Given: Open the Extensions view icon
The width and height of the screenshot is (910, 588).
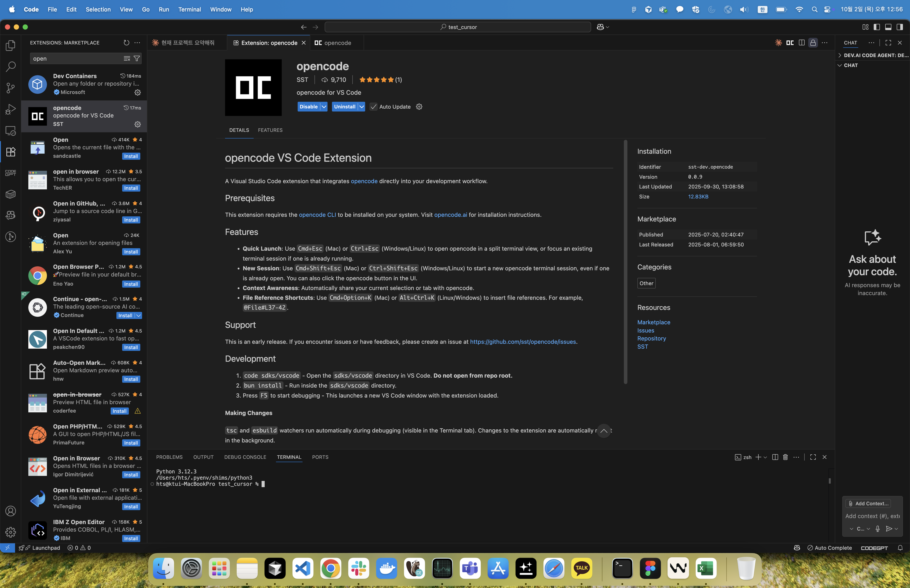Looking at the screenshot, I should pyautogui.click(x=11, y=152).
